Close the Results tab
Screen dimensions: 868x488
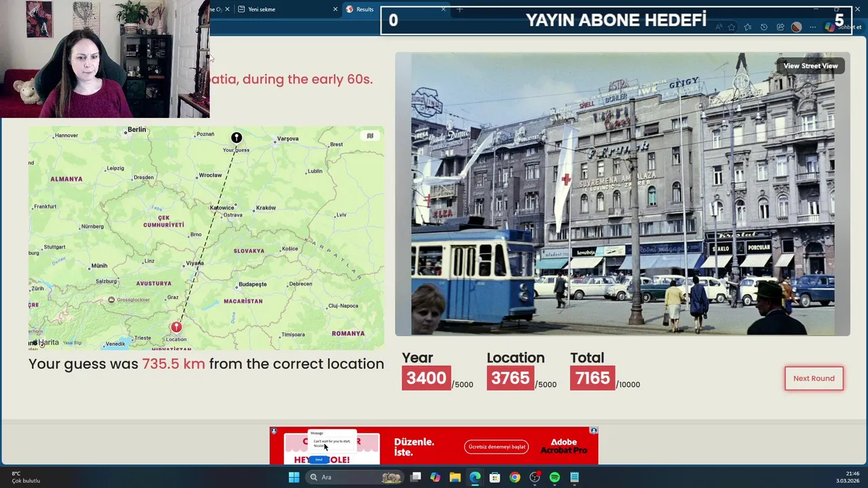(x=443, y=9)
